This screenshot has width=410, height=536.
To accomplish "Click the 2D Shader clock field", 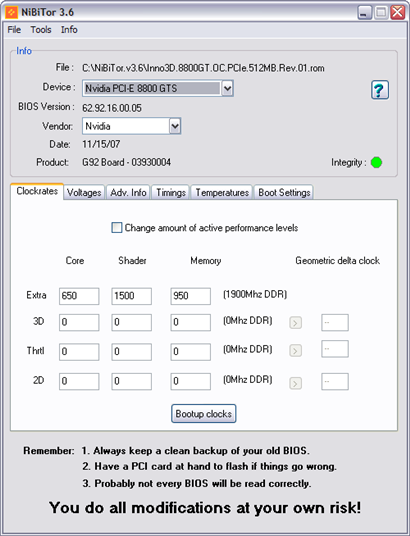I will [x=131, y=381].
